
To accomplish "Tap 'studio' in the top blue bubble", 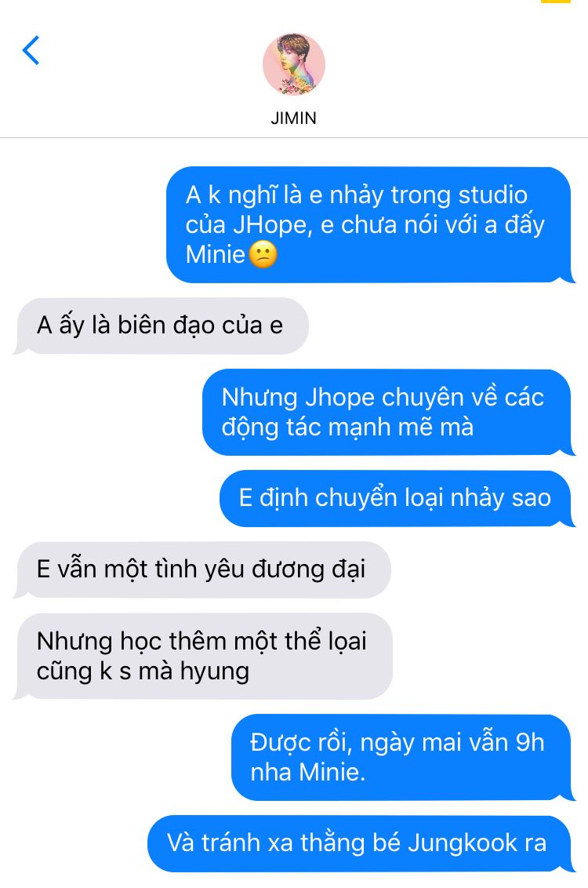I will coord(493,195).
